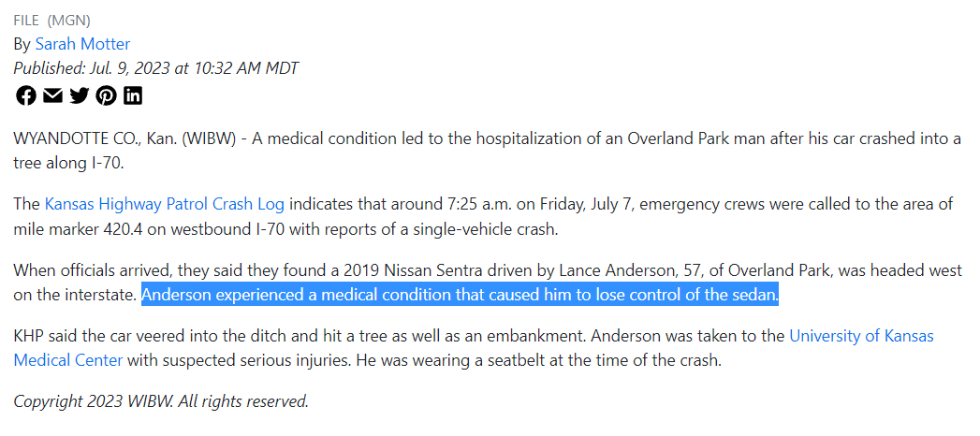Viewport: 980px width, 436px height.
Task: Click the Copyright 2023 WIBW notice
Action: 161,401
